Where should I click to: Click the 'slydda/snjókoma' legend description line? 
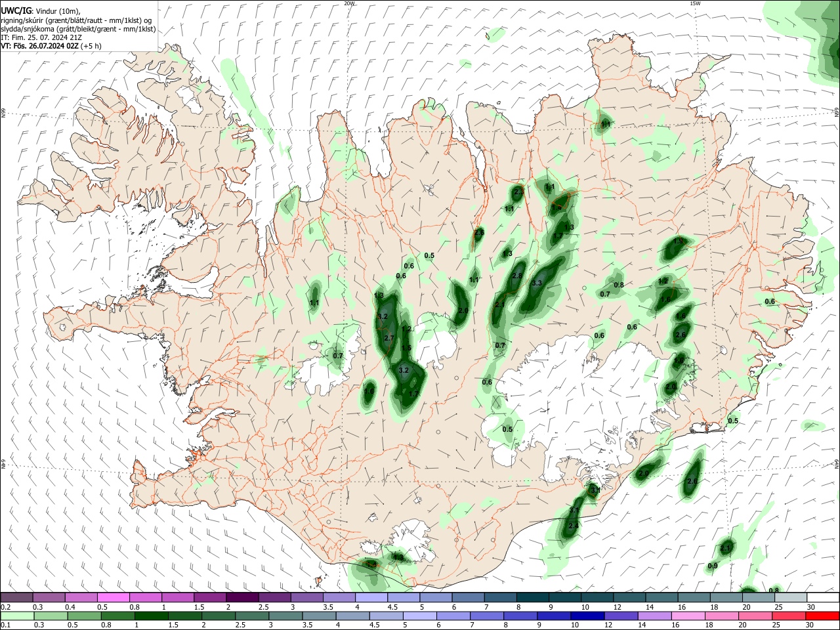(x=78, y=29)
